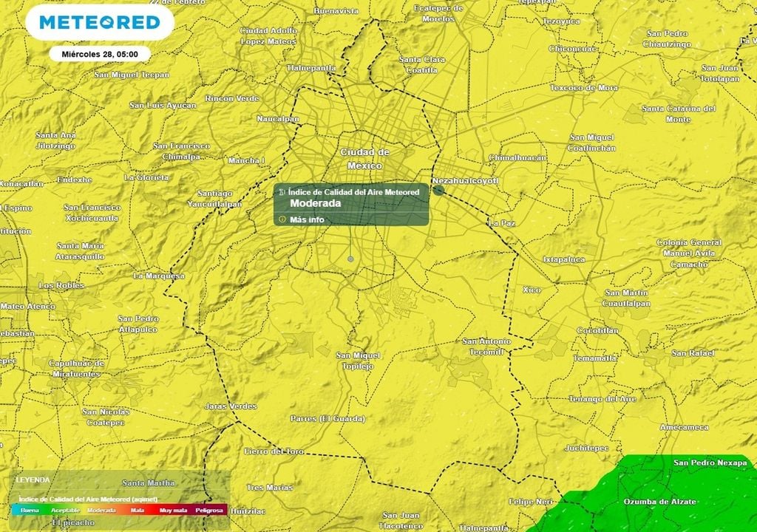Select the Muy mala color in the legend
The image size is (757, 532).
click(x=173, y=511)
